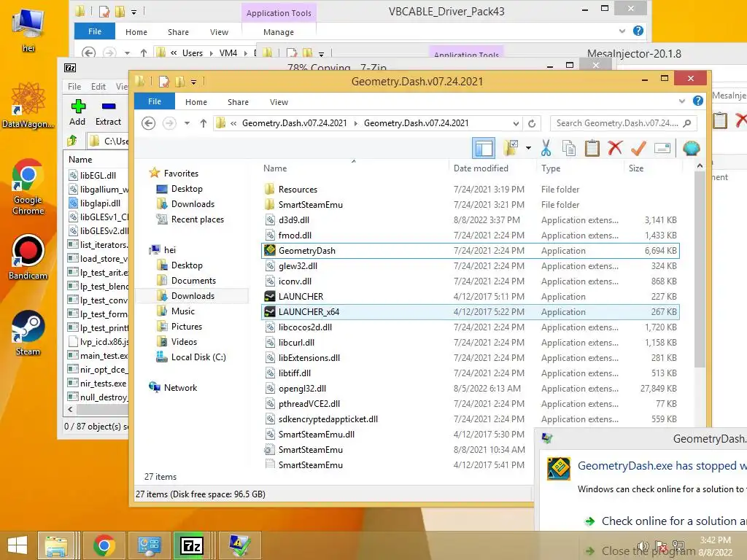The width and height of the screenshot is (747, 560).
Task: Open recent locations dropdown next to Forward
Action: tap(187, 123)
